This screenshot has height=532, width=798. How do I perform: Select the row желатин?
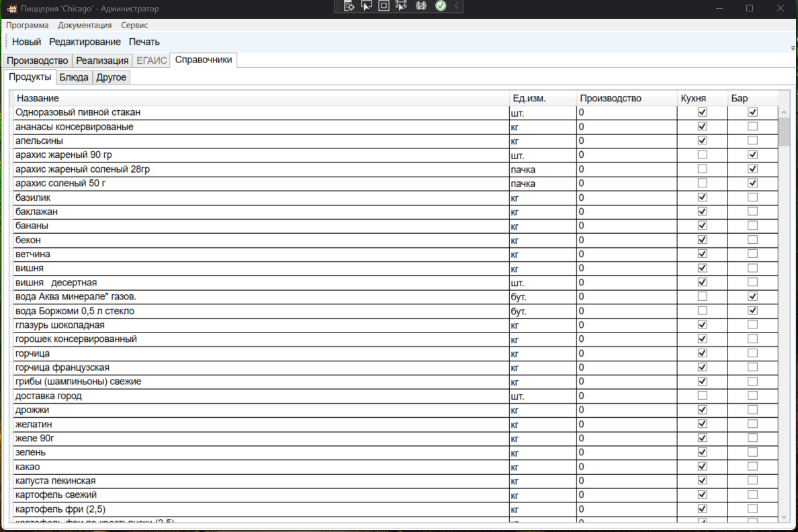(x=396, y=425)
